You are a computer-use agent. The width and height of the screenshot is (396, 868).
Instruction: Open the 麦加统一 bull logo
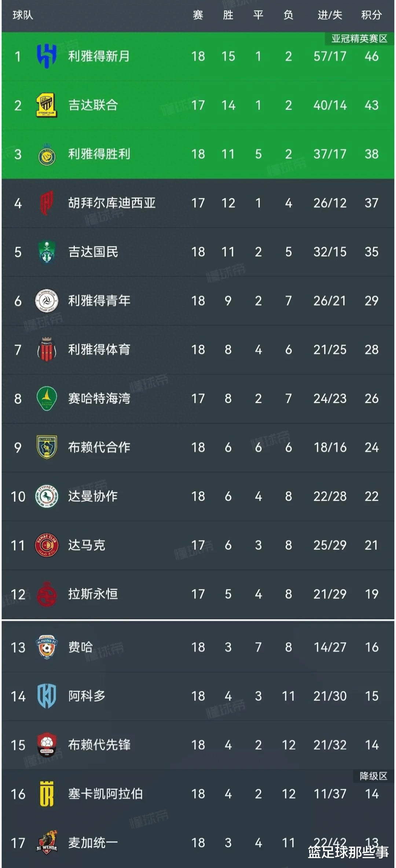pos(47,842)
